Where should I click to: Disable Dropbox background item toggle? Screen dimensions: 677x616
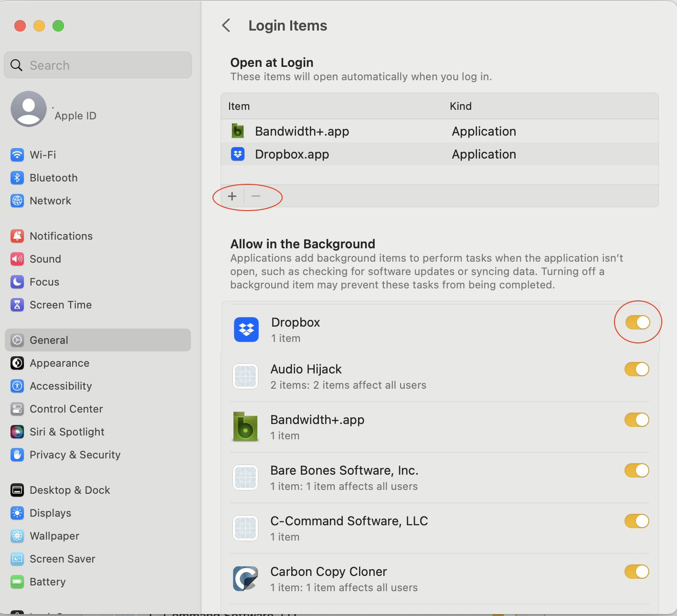[x=638, y=322]
